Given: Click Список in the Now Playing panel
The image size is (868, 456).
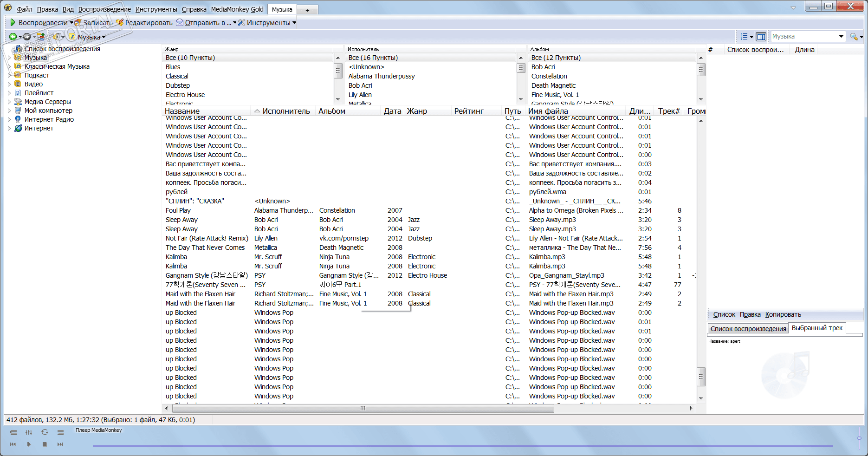Looking at the screenshot, I should [724, 314].
